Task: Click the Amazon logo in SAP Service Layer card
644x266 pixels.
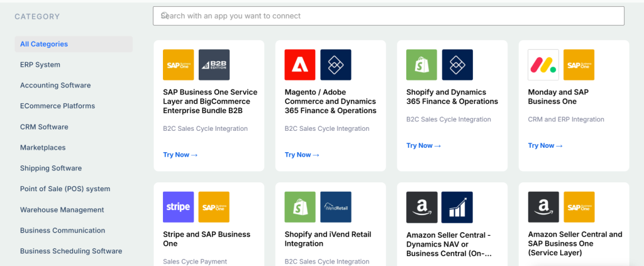Action: pos(543,207)
